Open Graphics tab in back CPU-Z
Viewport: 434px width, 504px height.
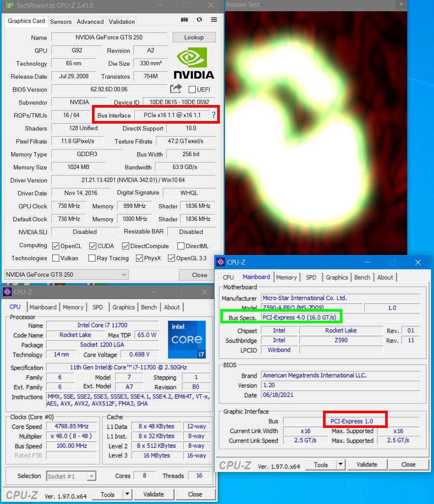(124, 307)
